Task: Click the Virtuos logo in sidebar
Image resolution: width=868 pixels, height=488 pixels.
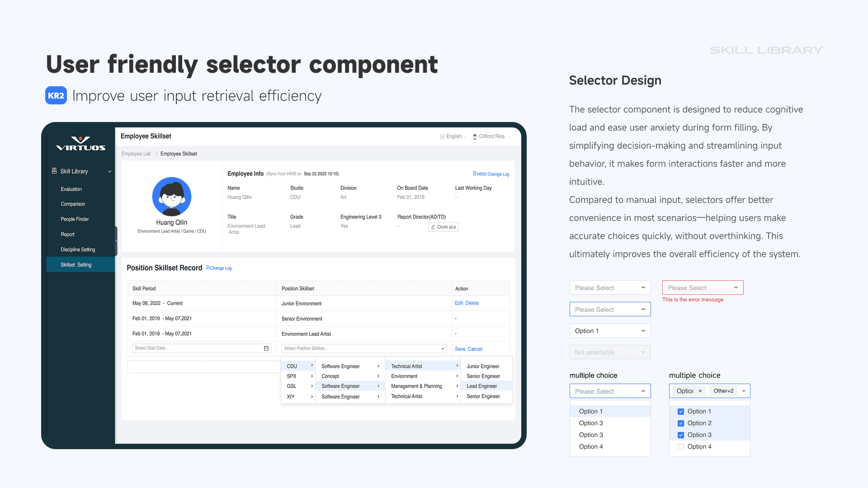Action: coord(80,144)
